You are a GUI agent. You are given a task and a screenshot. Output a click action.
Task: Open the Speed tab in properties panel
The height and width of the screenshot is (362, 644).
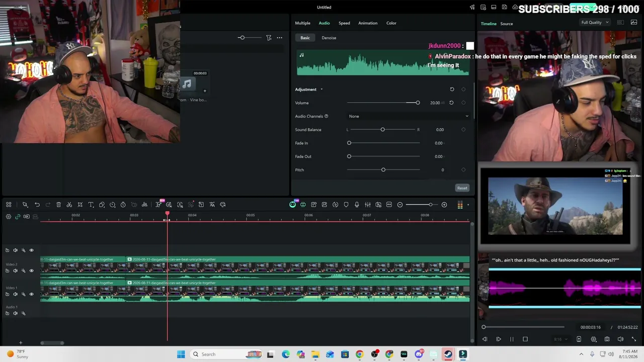344,23
